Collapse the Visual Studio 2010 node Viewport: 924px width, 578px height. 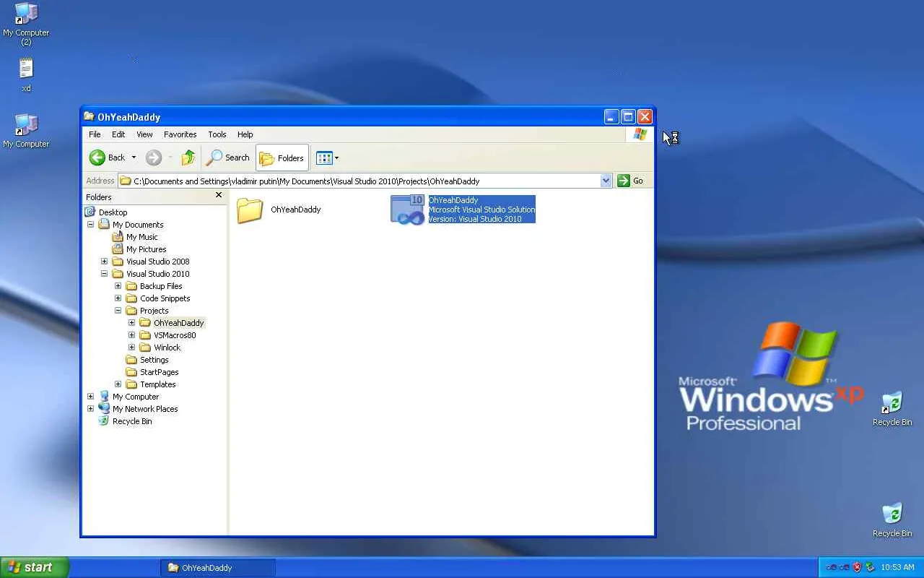[105, 274]
